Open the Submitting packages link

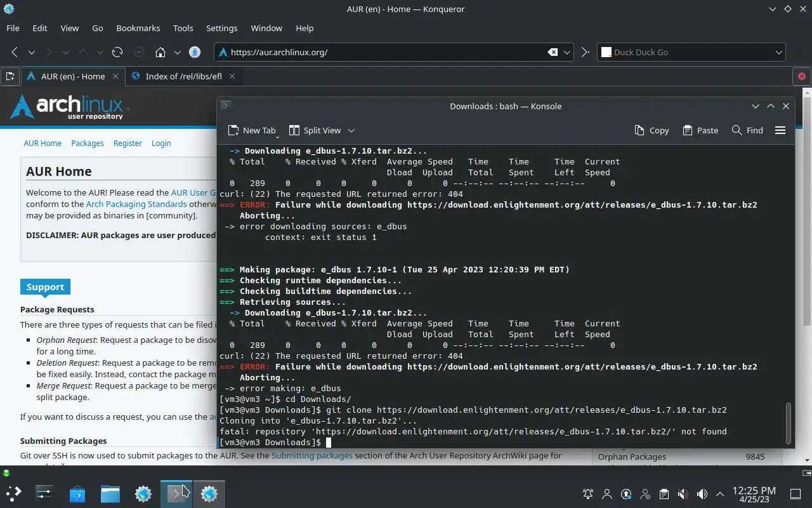(311, 455)
